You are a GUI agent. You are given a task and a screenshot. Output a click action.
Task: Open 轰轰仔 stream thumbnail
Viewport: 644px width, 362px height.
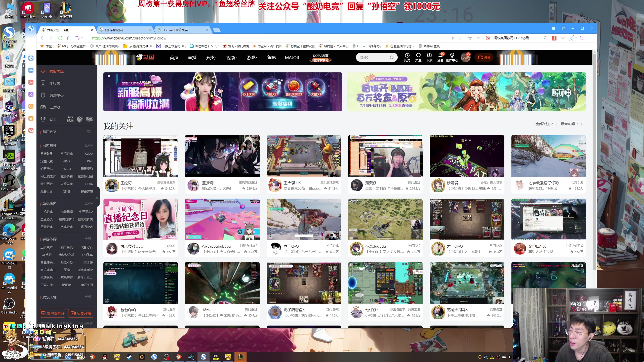[x=385, y=156]
